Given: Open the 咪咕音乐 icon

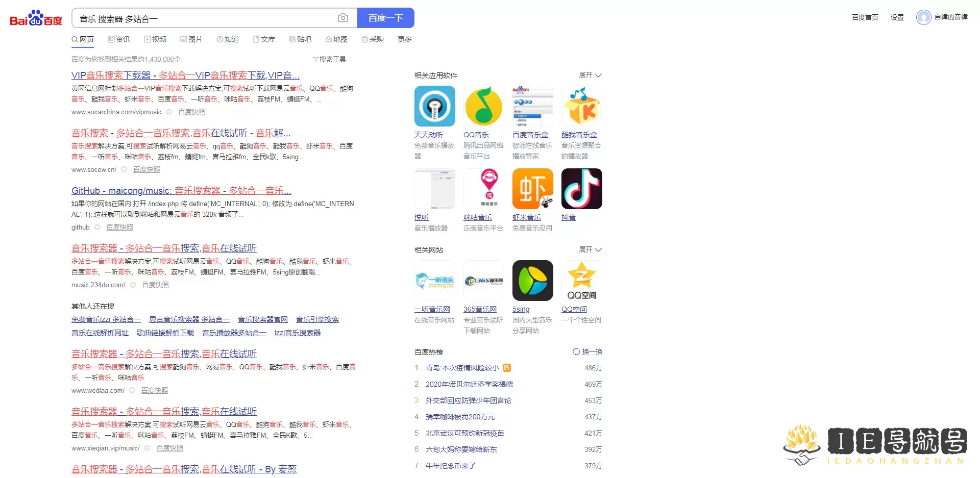Looking at the screenshot, I should pyautogui.click(x=483, y=189).
